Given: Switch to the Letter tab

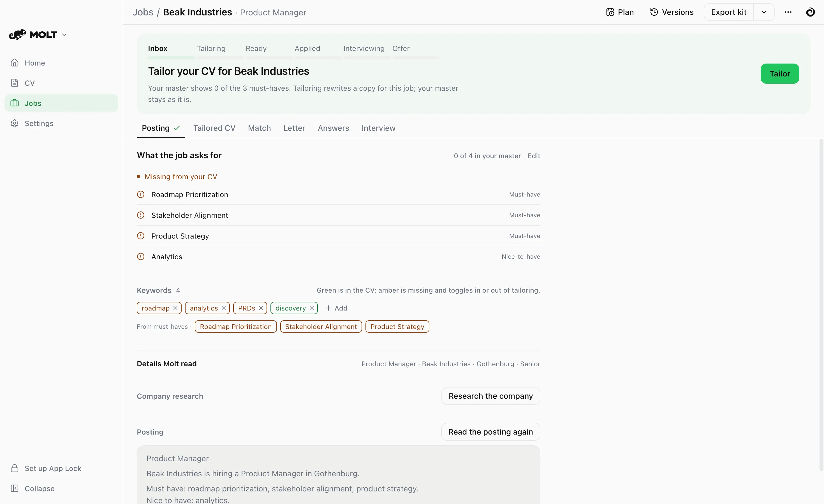Looking at the screenshot, I should coord(294,128).
